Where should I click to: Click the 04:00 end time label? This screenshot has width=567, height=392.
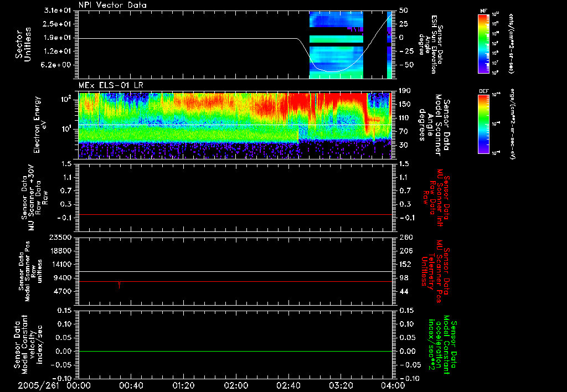[x=392, y=385]
